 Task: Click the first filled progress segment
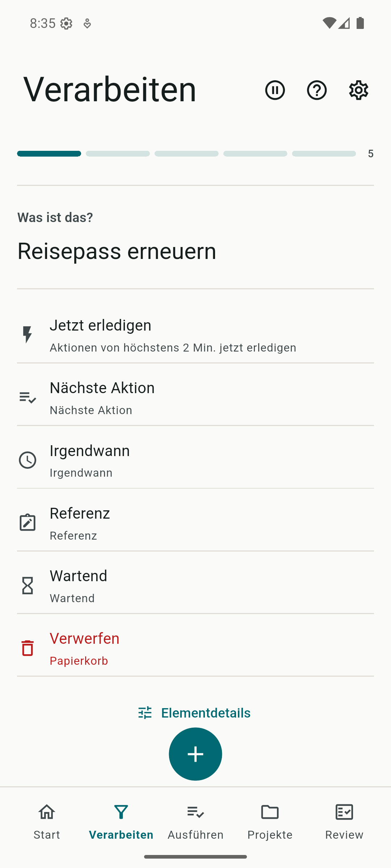(49, 154)
